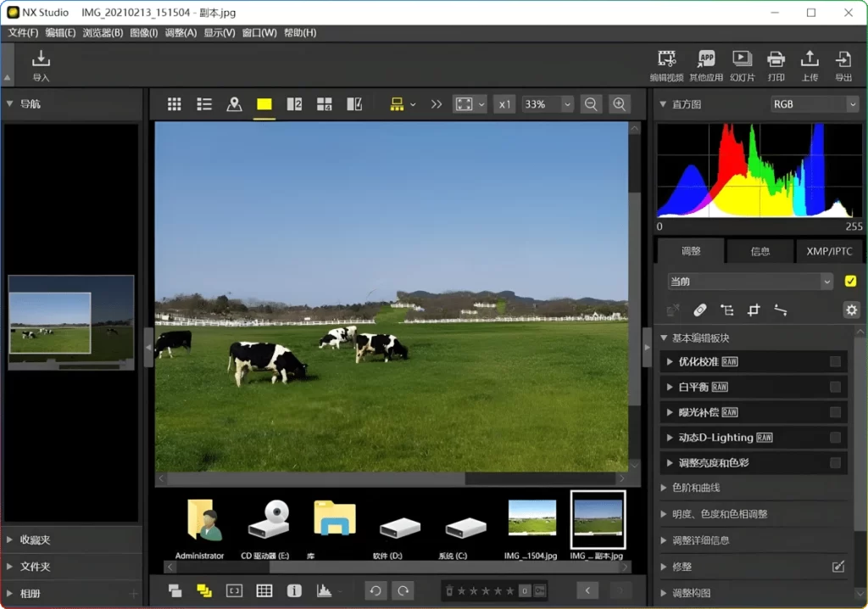Viewport: 868px width, 609px height.
Task: Enable the yellow adjustments checkbox
Action: (852, 281)
